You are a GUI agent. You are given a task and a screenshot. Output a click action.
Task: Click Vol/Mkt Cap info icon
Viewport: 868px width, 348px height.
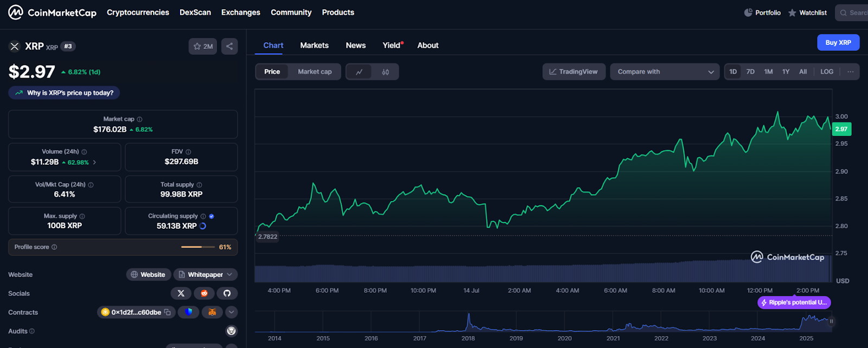91,185
